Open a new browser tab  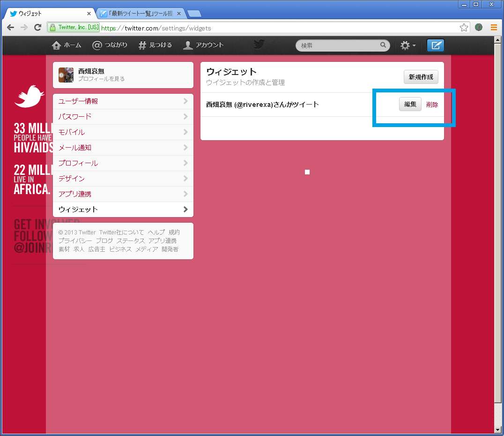click(194, 14)
